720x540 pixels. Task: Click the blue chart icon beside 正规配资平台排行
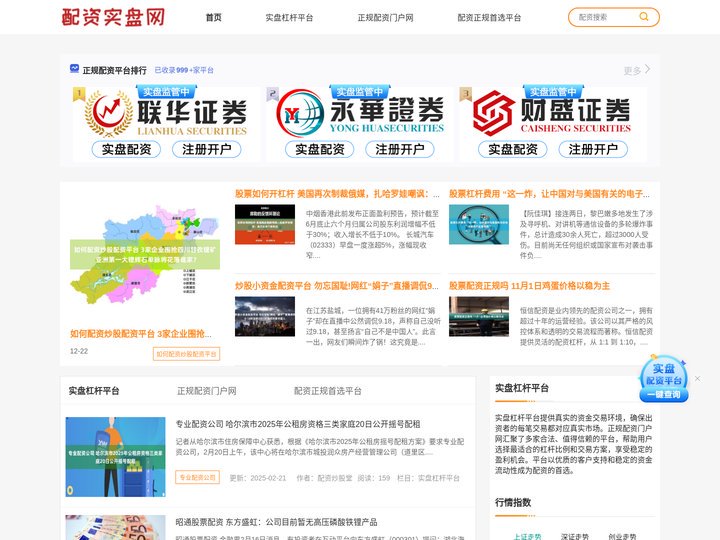tap(74, 69)
